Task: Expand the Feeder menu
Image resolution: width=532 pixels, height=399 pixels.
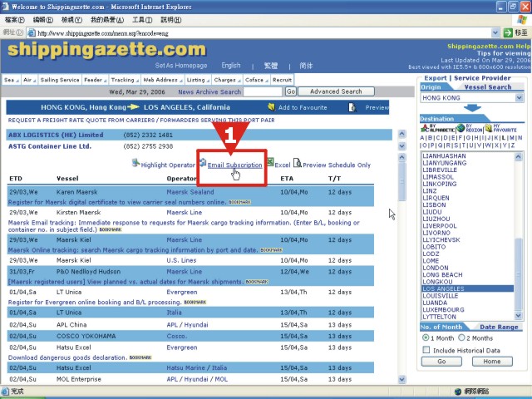Action: [x=96, y=80]
